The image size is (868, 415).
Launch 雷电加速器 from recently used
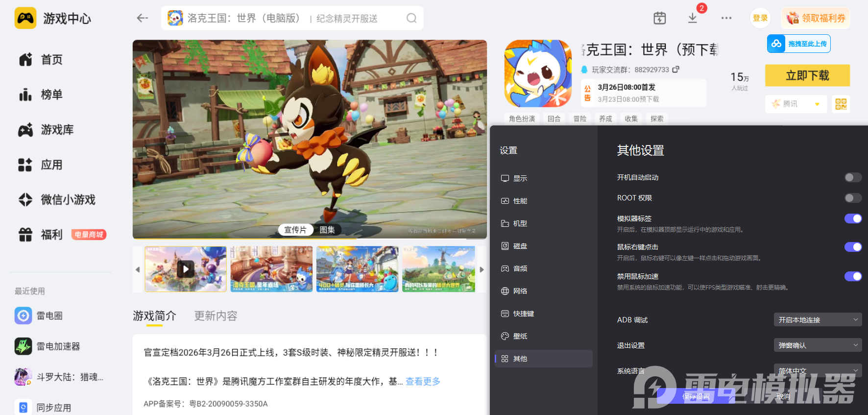pyautogui.click(x=48, y=346)
